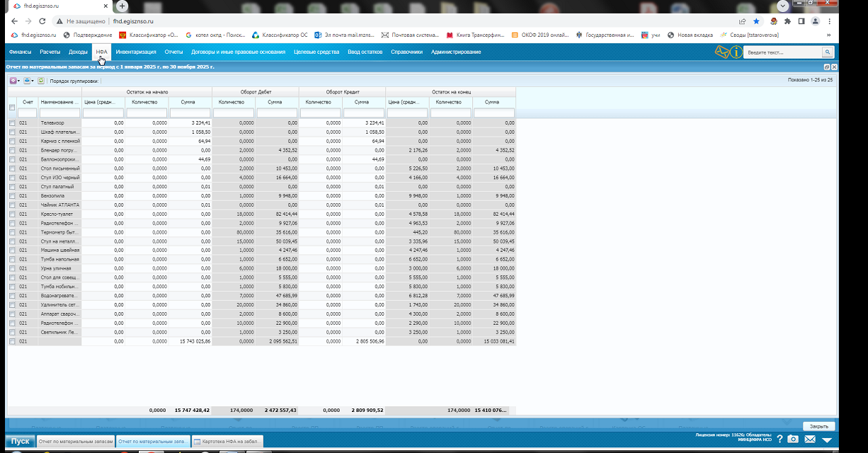Go back with the browser back arrow
Viewport: 868px width, 453px height.
13,21
